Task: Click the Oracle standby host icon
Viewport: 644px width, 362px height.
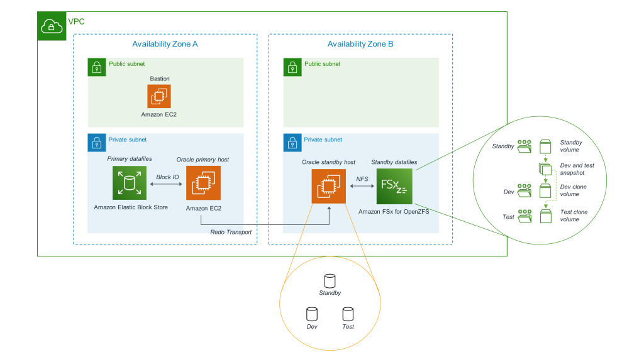Action: pos(330,186)
